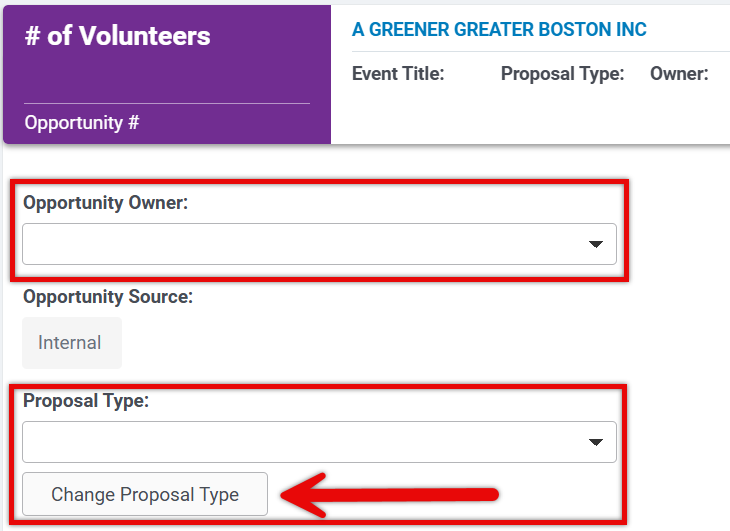
Task: Click the Change Proposal Type button
Action: click(145, 494)
